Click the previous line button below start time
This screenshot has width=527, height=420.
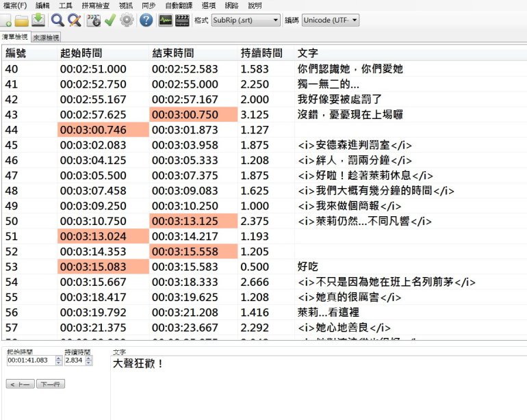click(20, 384)
